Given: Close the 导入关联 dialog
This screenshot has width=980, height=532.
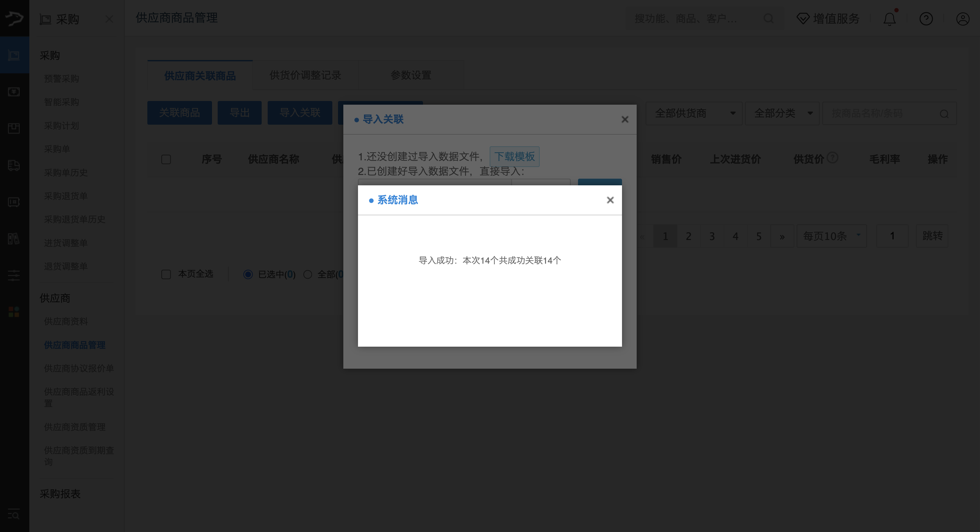Looking at the screenshot, I should (x=625, y=119).
